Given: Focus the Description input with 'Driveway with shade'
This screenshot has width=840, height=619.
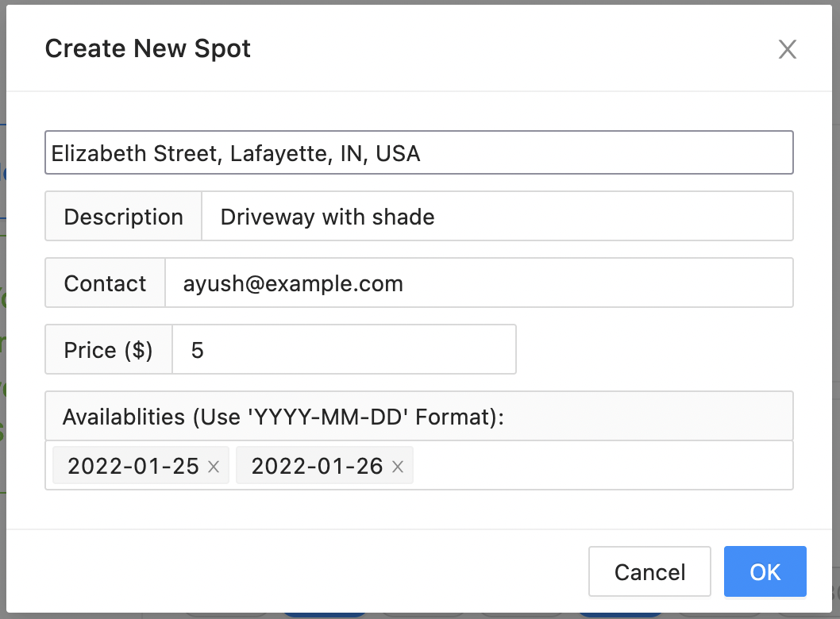Looking at the screenshot, I should [x=497, y=217].
